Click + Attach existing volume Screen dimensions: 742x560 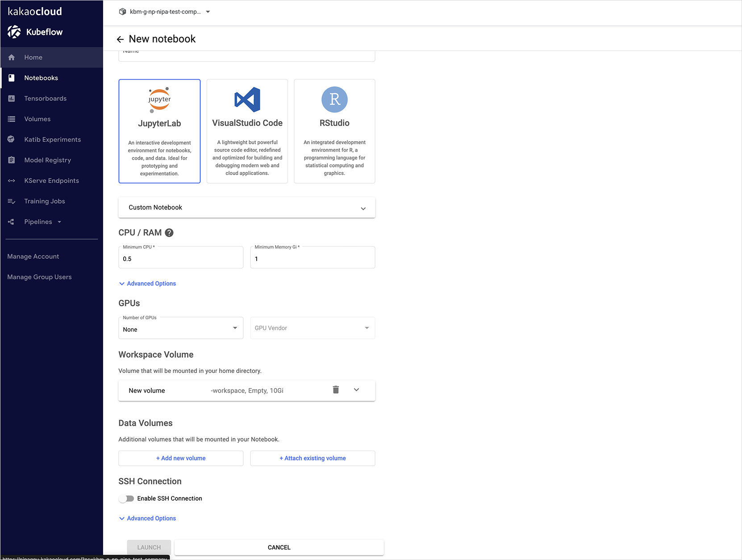point(313,458)
